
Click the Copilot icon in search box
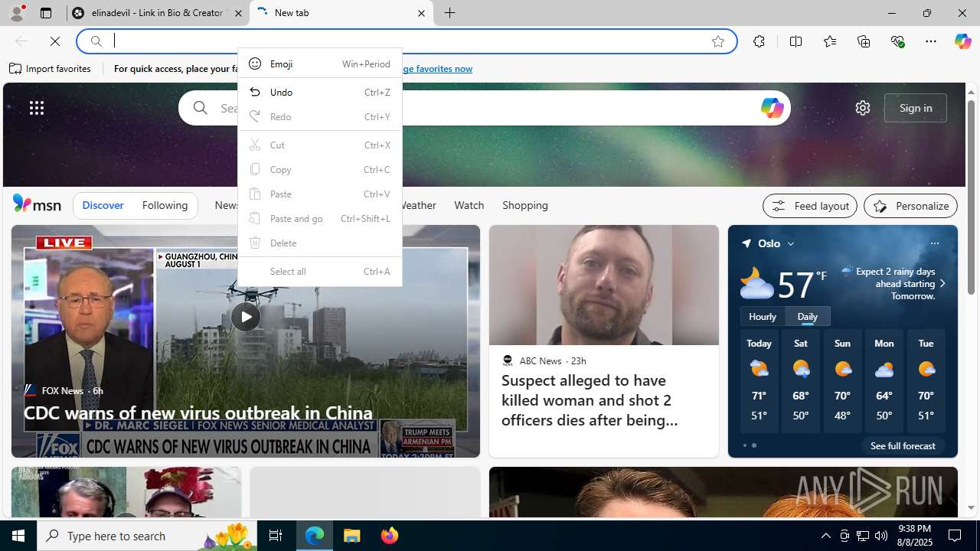[772, 108]
